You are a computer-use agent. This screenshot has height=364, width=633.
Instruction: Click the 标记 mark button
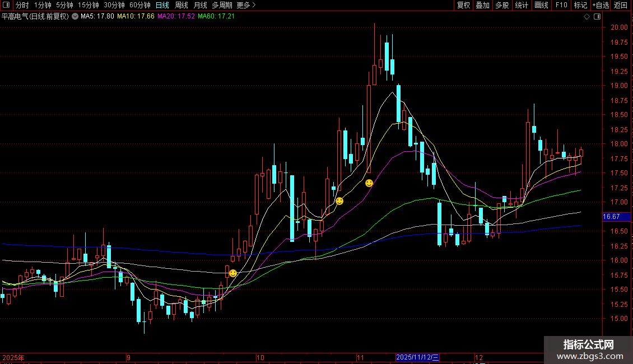[580, 5]
